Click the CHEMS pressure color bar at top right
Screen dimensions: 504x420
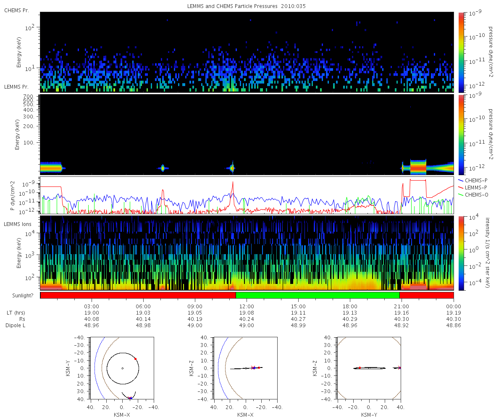461,52
